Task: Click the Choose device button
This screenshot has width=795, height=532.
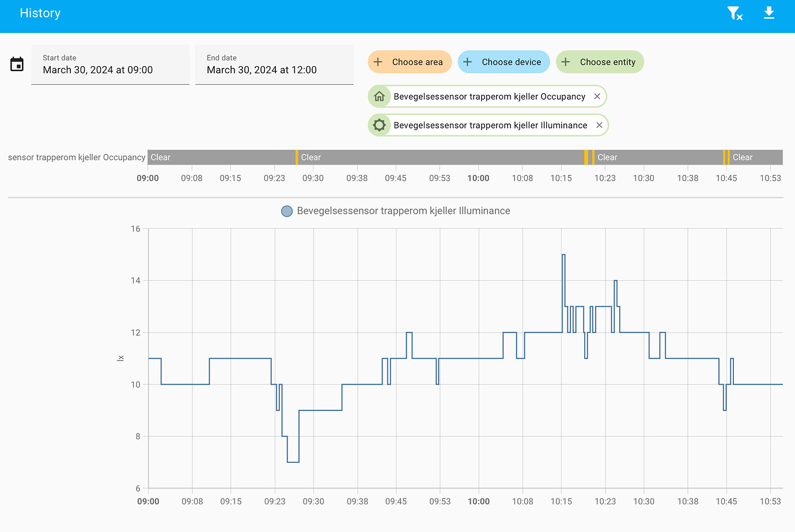Action: 503,62
